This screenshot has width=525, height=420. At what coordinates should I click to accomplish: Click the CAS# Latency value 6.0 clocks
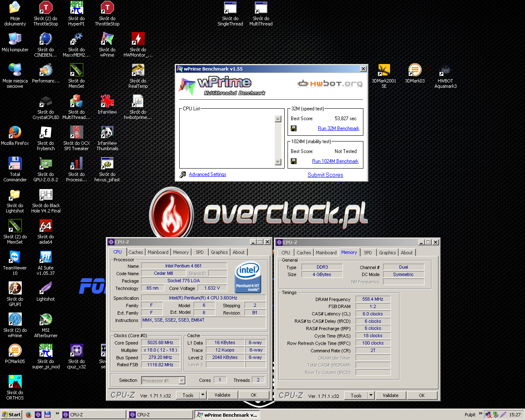pyautogui.click(x=373, y=314)
